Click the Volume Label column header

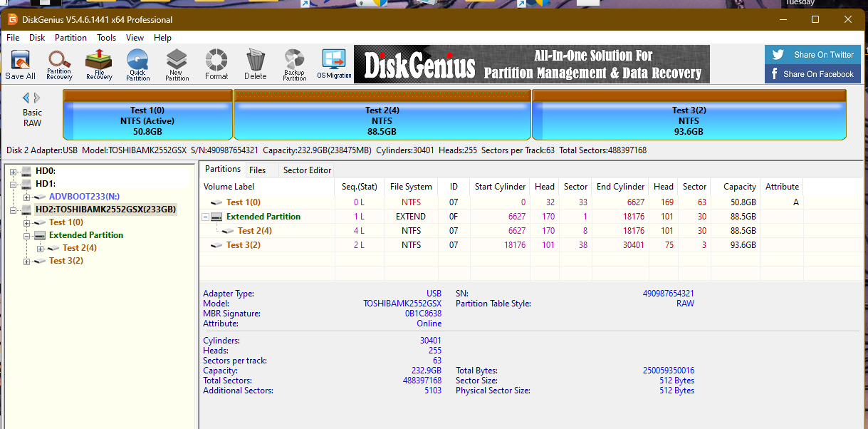coord(267,187)
